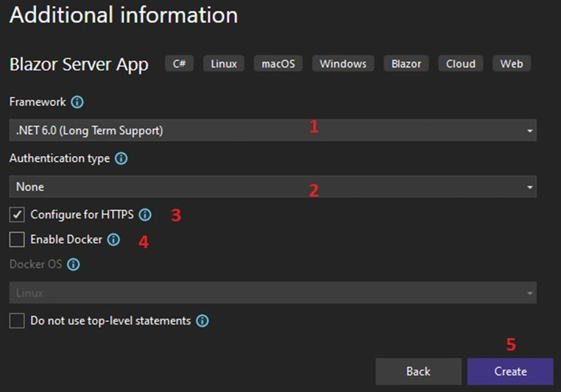
Task: Check Do not use top-level statements
Action: coord(17,321)
